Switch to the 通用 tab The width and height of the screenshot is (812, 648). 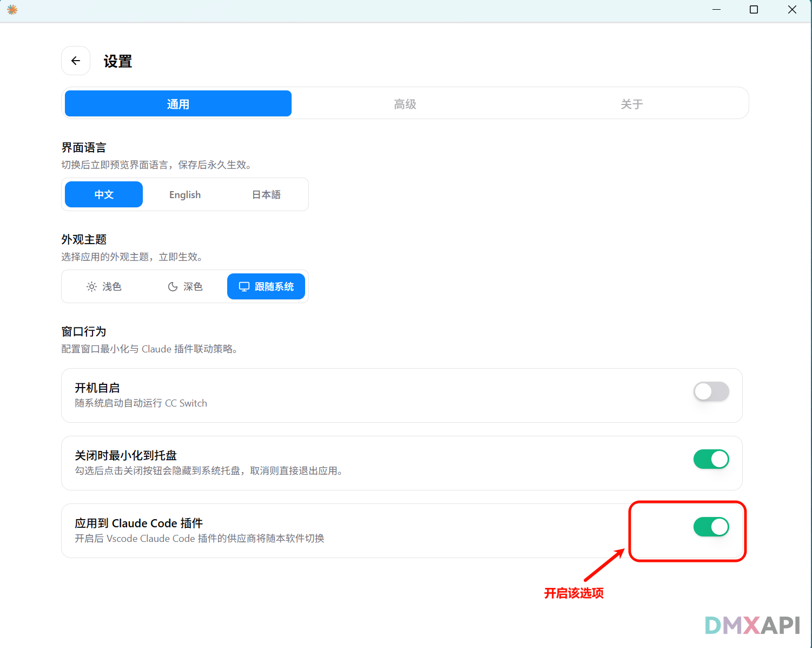(x=178, y=103)
